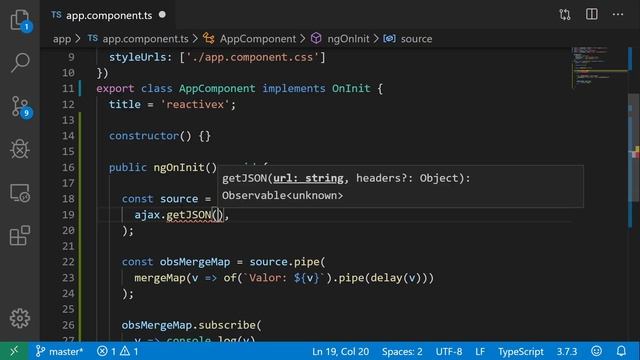
Task: Open the Extensions view icon
Action: click(20, 236)
